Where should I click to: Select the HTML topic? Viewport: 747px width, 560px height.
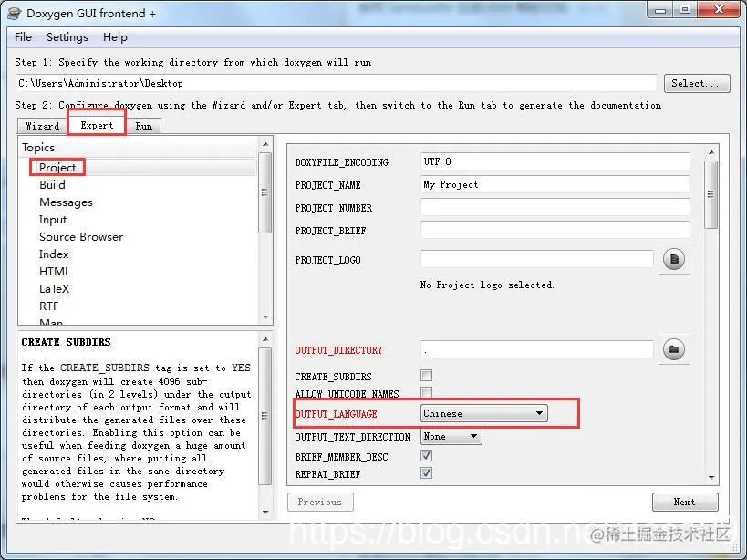coord(55,272)
